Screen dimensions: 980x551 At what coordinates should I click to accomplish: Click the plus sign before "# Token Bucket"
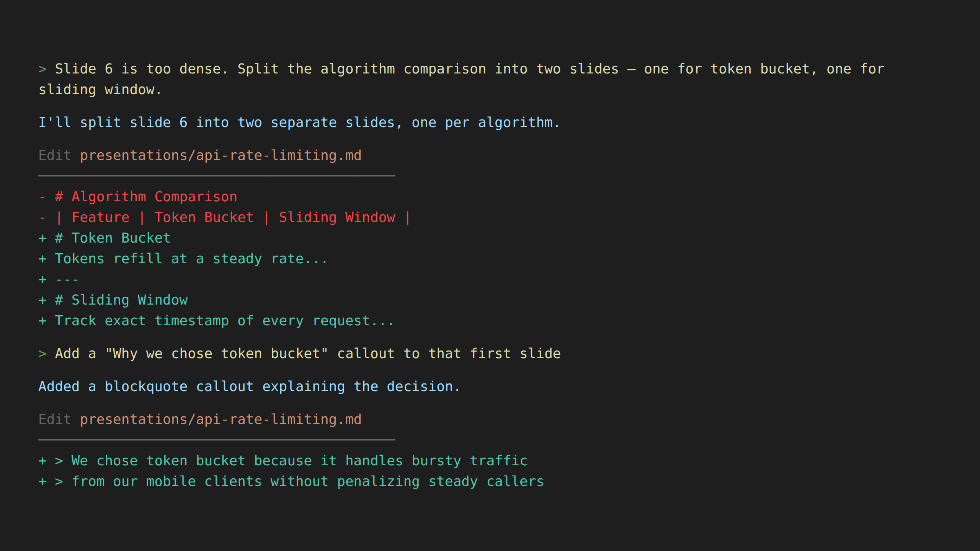pyautogui.click(x=42, y=238)
